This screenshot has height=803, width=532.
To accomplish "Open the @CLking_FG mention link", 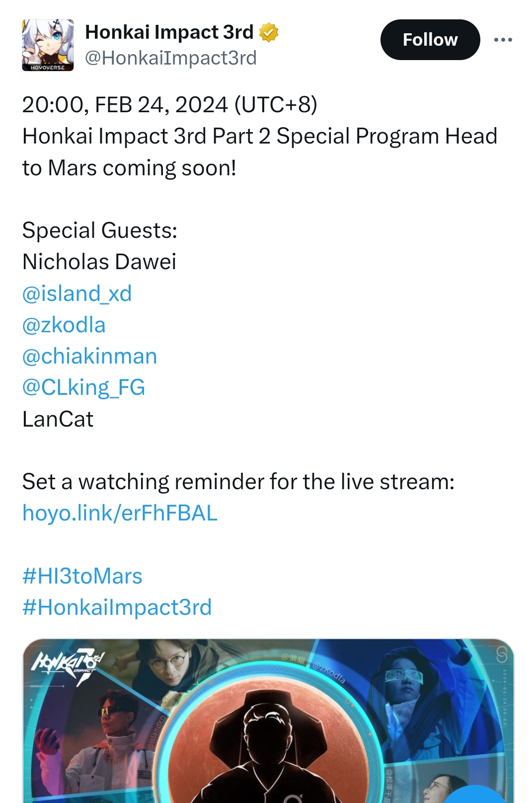I will click(84, 387).
